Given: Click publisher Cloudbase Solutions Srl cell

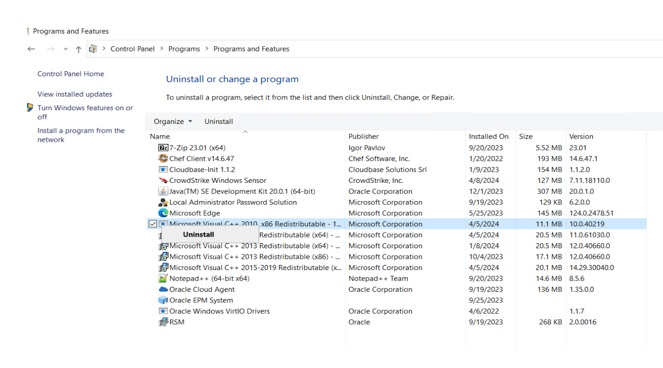Looking at the screenshot, I should [x=387, y=170].
